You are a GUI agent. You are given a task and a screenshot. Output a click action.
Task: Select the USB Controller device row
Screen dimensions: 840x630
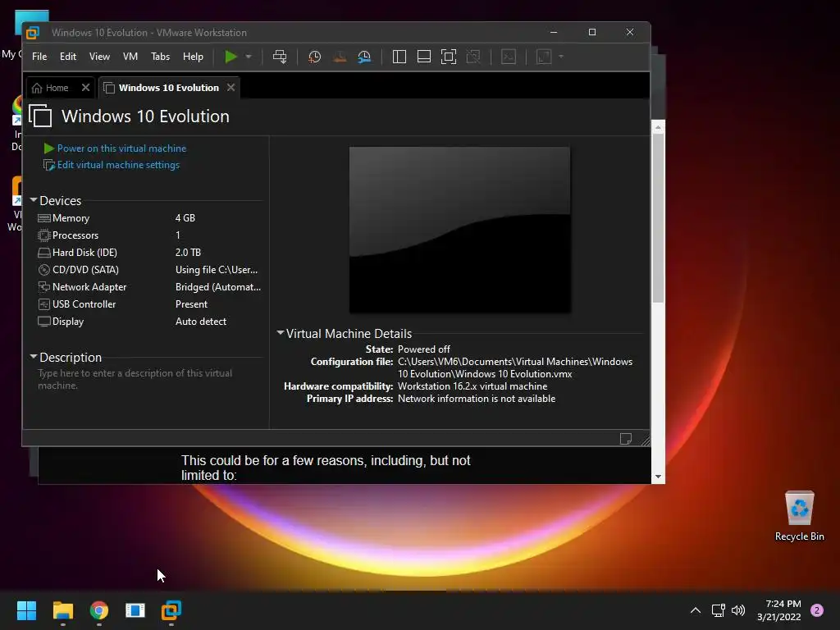click(x=149, y=304)
